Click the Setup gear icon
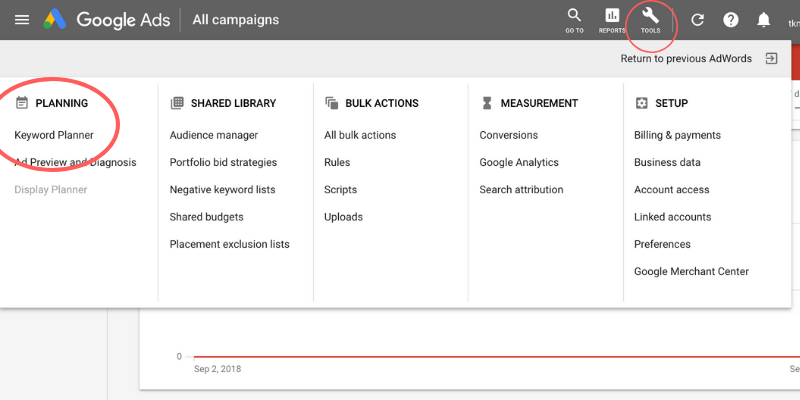Viewport: 800px width, 400px height. coord(641,103)
